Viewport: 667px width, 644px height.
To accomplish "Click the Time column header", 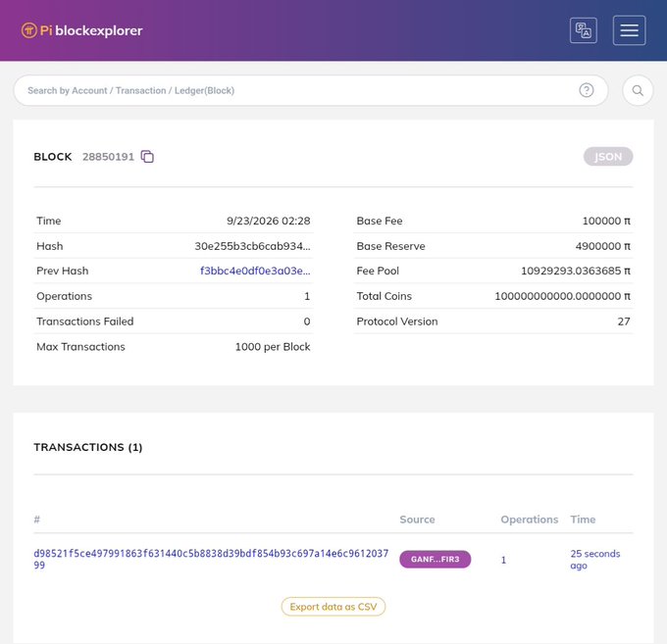I will [583, 520].
